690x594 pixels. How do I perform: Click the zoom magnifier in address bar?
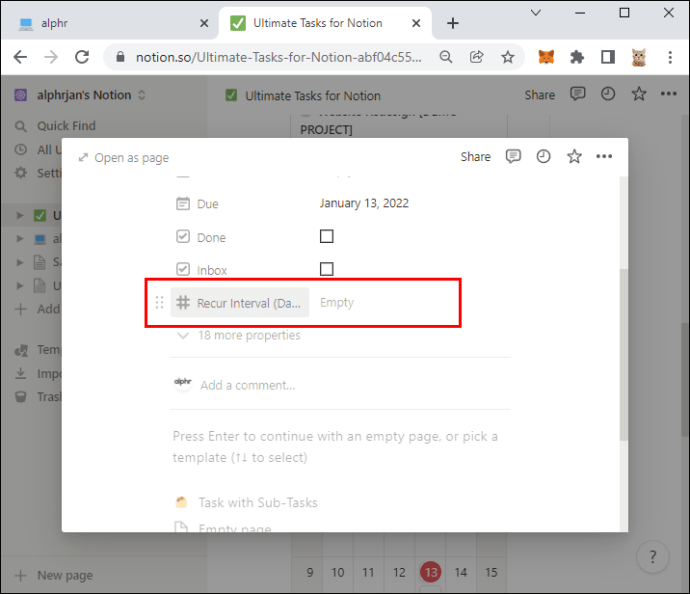(446, 57)
